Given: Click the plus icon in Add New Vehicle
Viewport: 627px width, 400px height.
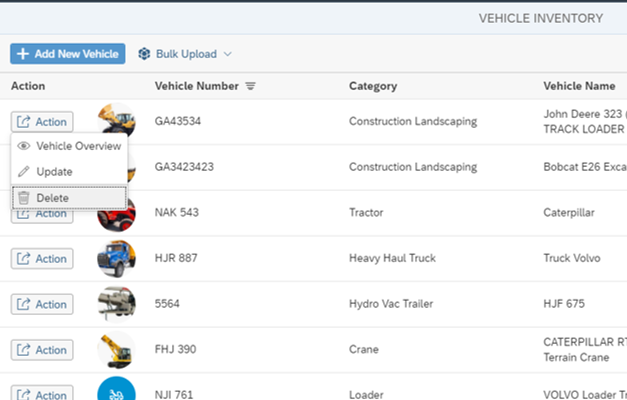Looking at the screenshot, I should click(x=23, y=54).
